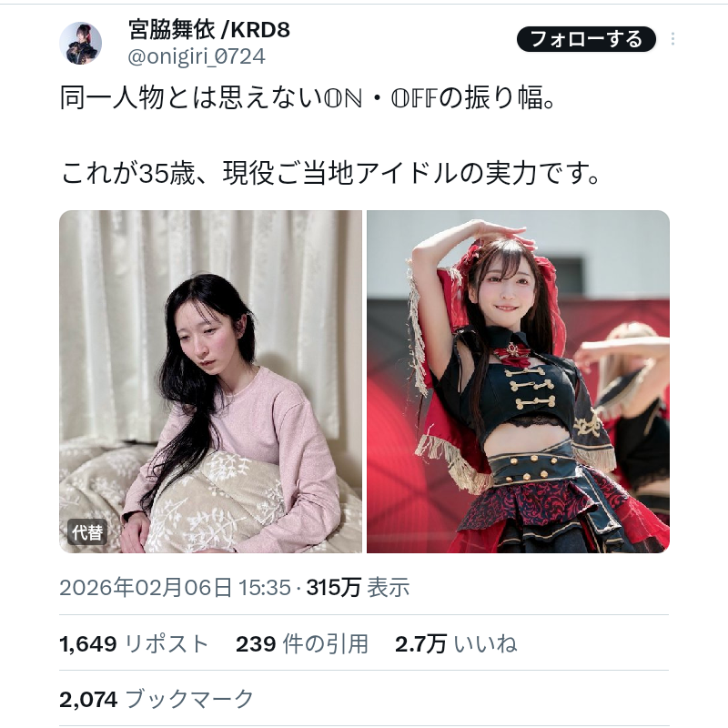
Task: Click the いいね label text
Action: pos(486,644)
